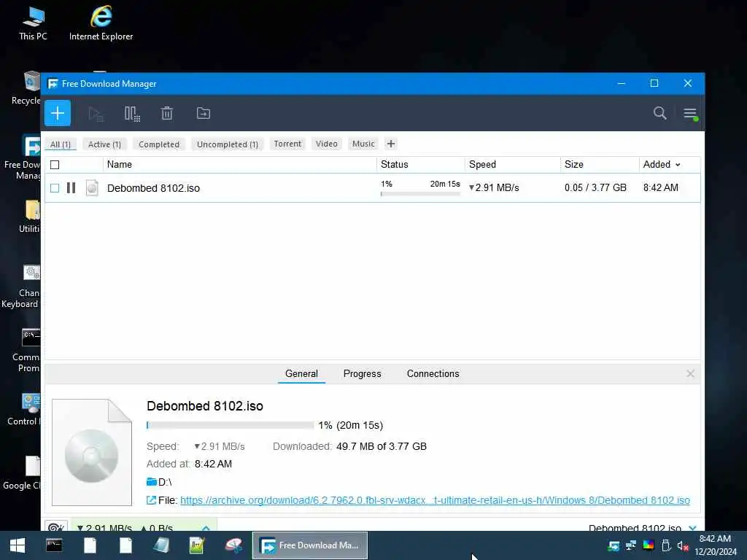
Task: Click the external link icon beside File
Action: point(151,500)
